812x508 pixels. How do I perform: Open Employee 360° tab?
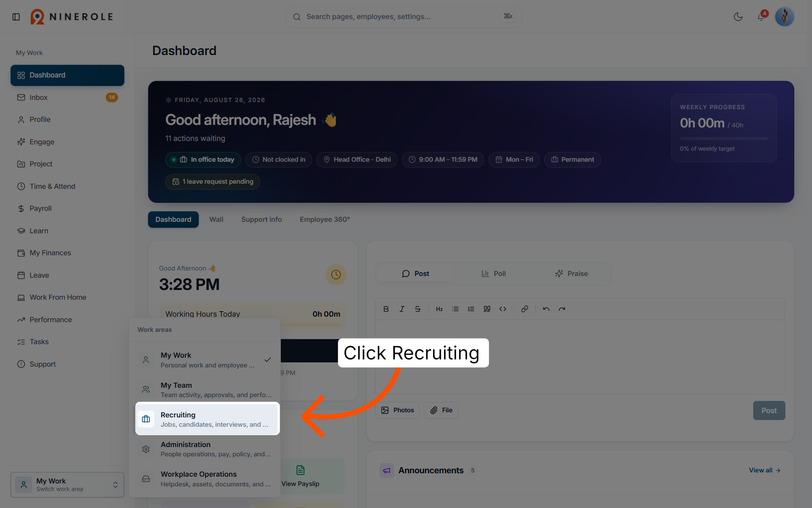(x=325, y=219)
